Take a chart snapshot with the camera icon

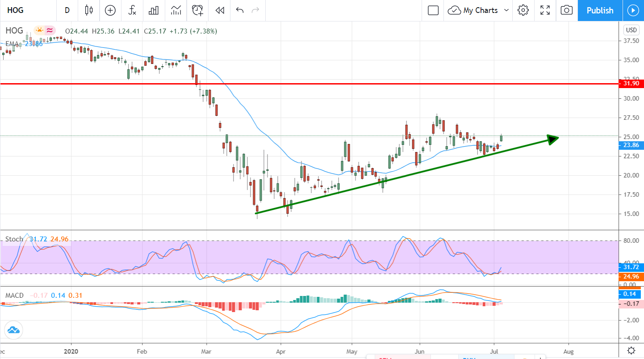click(x=566, y=10)
